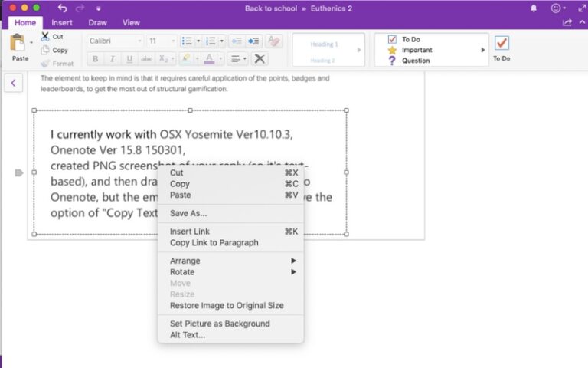Click the back navigation chevron button
This screenshot has width=588, height=368.
(13, 83)
